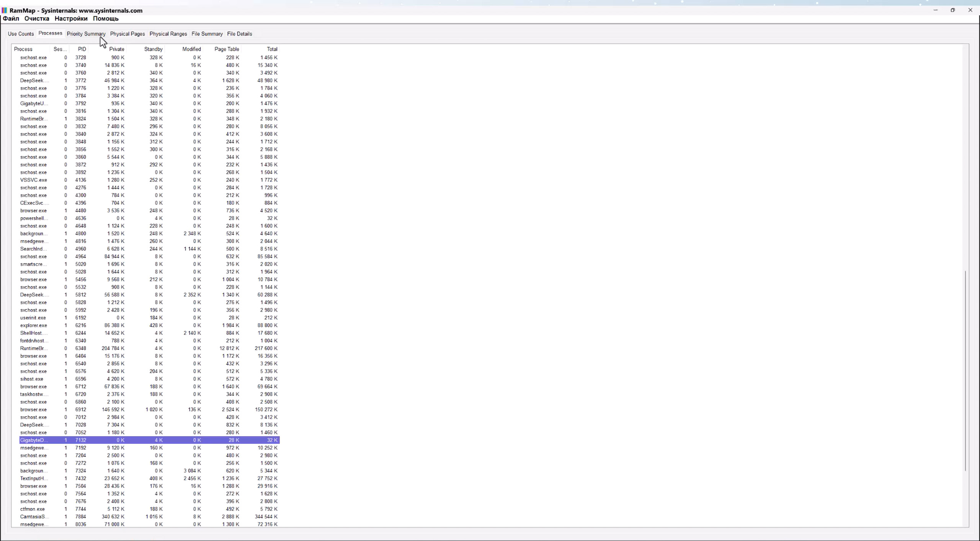Select the Processes tab

pos(50,33)
